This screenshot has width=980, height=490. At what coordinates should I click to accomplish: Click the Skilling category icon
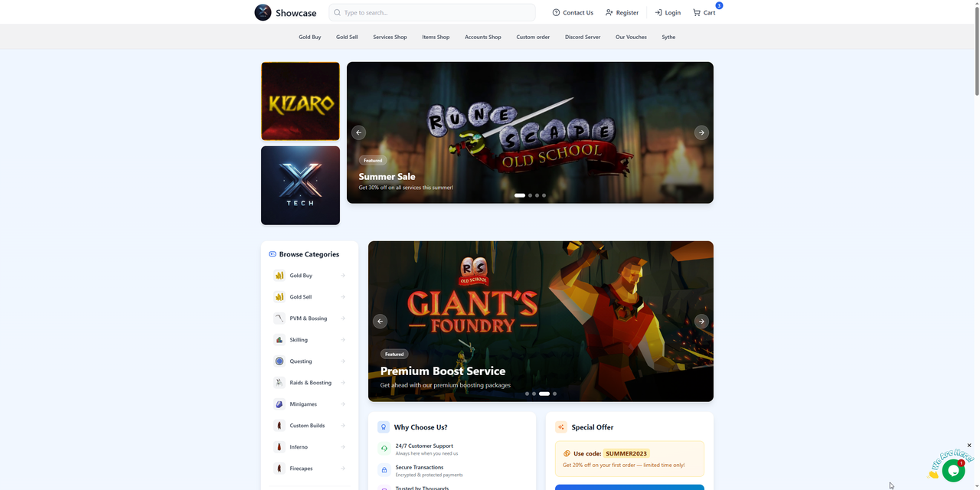click(x=279, y=340)
